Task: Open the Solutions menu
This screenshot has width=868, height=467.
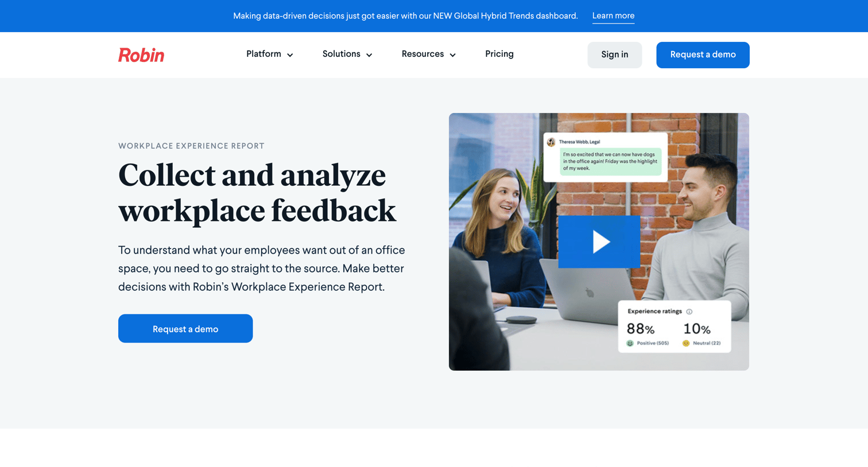Action: (x=347, y=55)
